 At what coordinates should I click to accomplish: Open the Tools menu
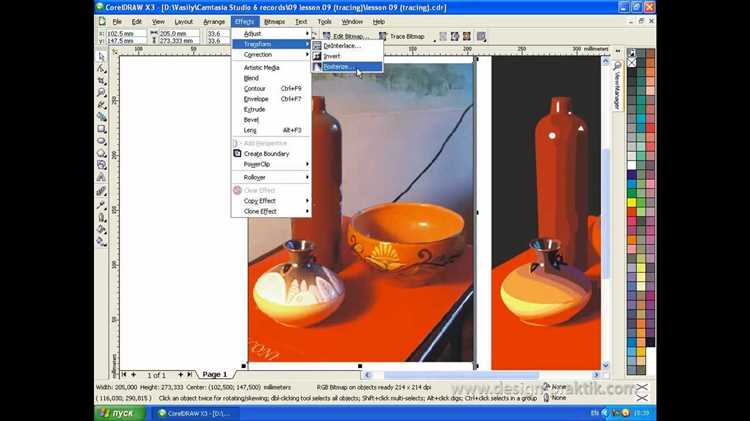324,22
